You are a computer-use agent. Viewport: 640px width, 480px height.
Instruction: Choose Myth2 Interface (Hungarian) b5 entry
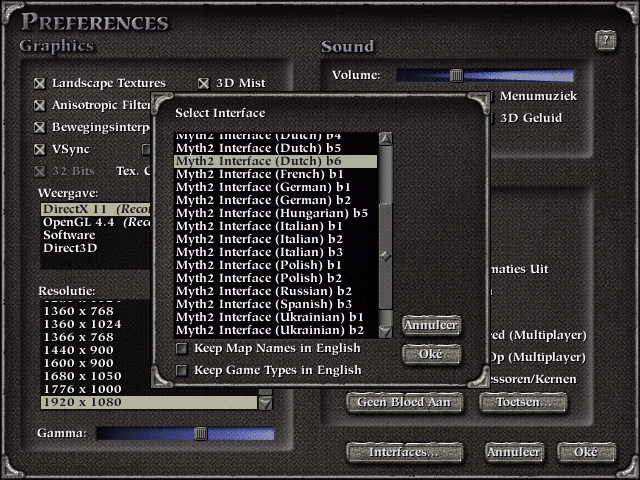click(271, 213)
